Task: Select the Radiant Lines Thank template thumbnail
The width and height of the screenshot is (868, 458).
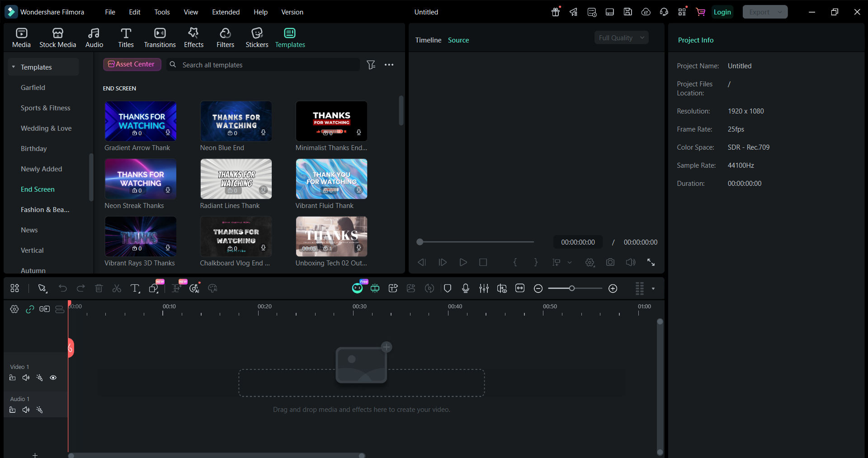Action: (x=236, y=179)
